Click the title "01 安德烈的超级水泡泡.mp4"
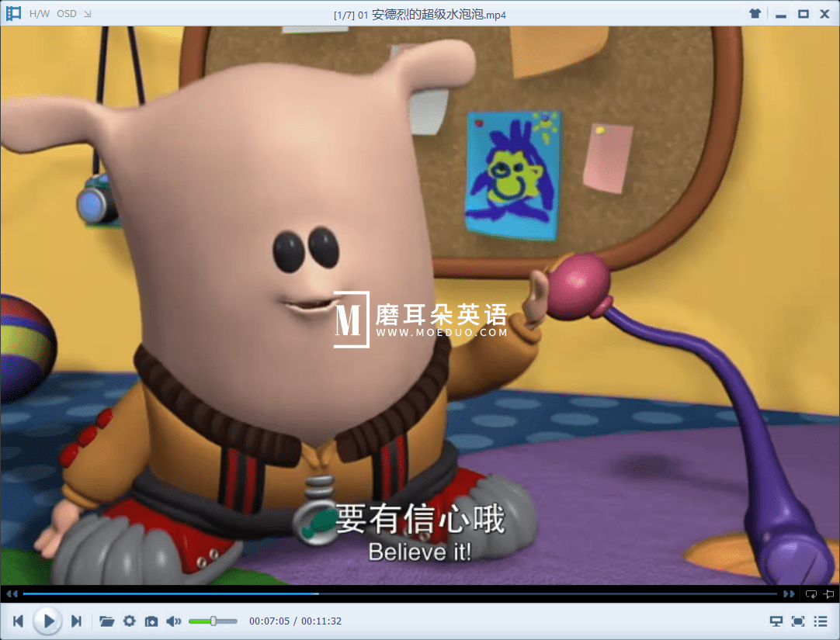 pyautogui.click(x=432, y=15)
